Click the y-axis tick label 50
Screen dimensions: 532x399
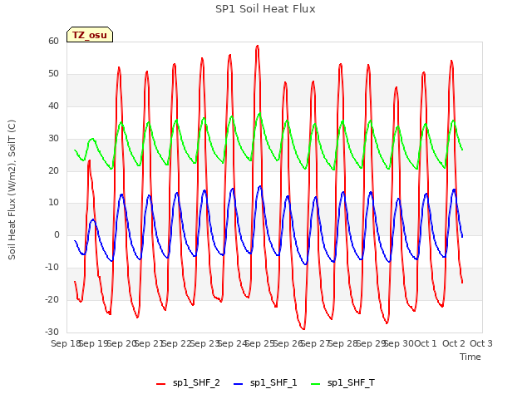coord(53,74)
